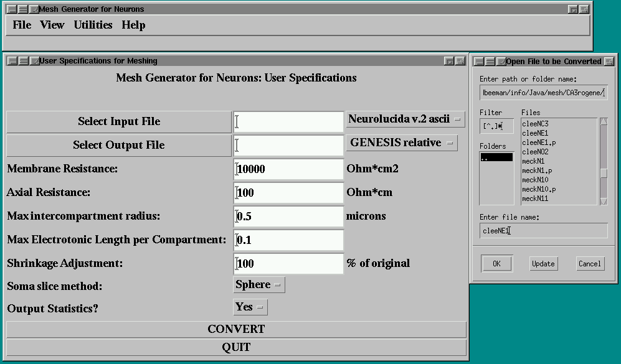Open the Soma slice method Sphere dropdown

tap(259, 285)
